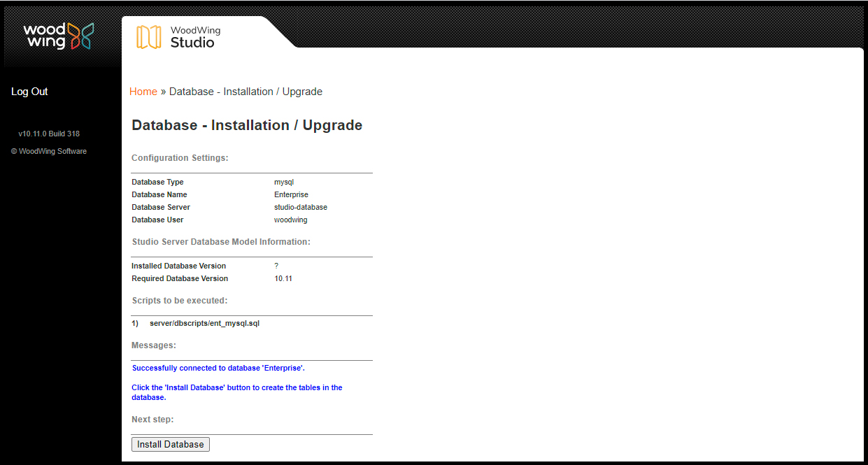The height and width of the screenshot is (465, 868).
Task: Click the Studio Server Database Model Information header
Action: click(221, 242)
